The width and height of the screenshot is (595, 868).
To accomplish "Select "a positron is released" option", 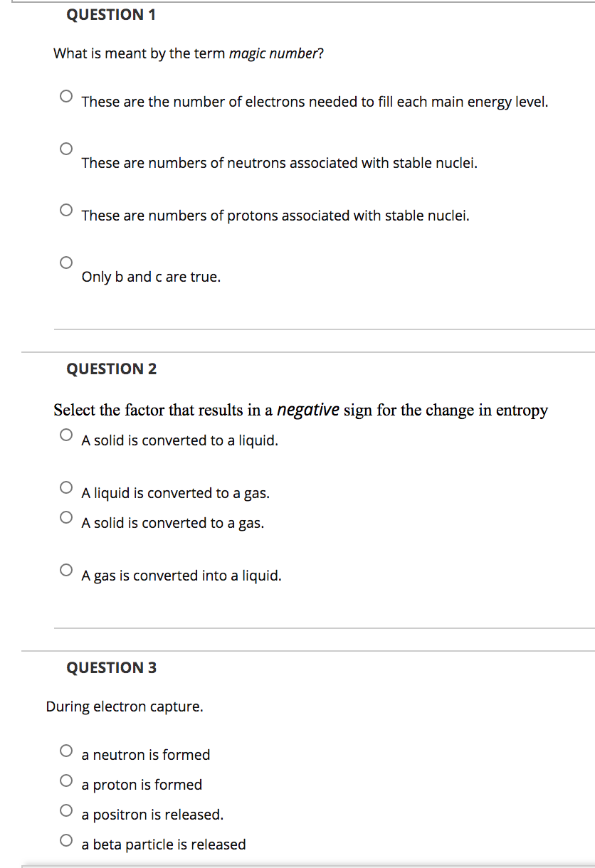I will coord(65,809).
